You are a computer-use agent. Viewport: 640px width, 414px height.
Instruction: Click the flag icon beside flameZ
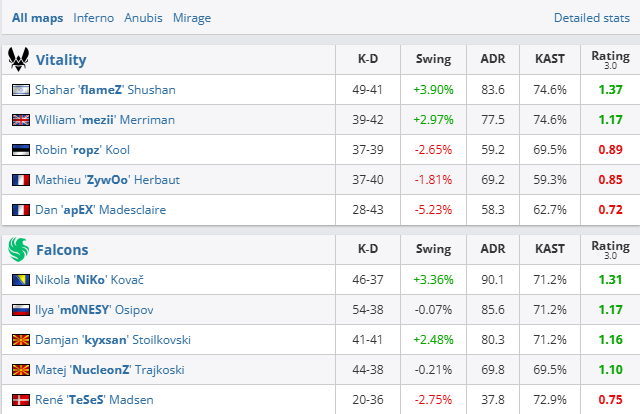pos(21,90)
